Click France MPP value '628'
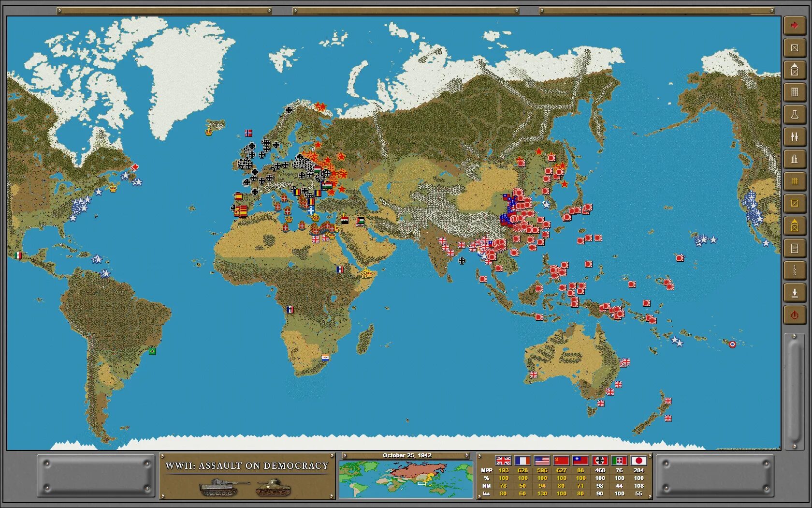 point(522,470)
